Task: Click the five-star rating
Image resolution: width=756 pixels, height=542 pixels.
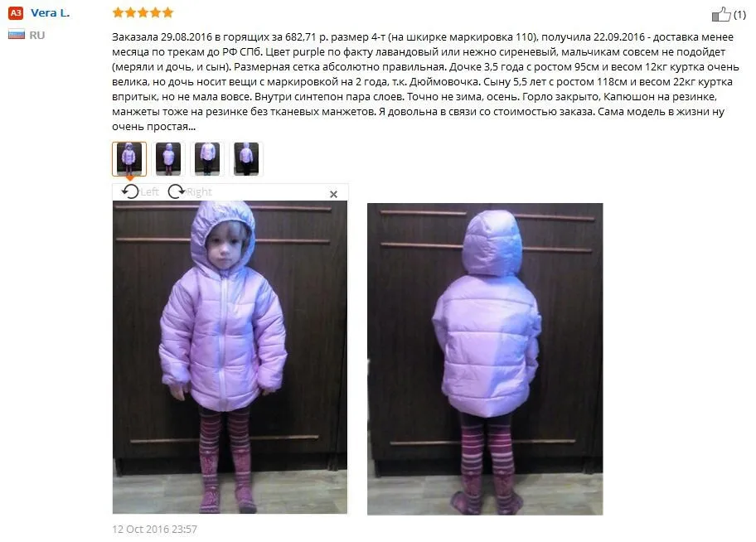Action: click(143, 12)
